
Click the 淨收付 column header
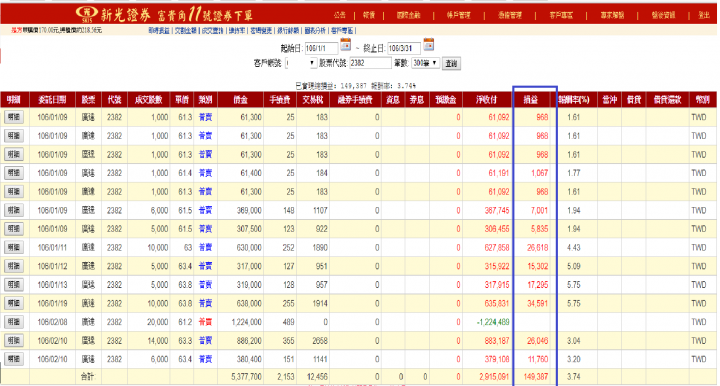(487, 100)
